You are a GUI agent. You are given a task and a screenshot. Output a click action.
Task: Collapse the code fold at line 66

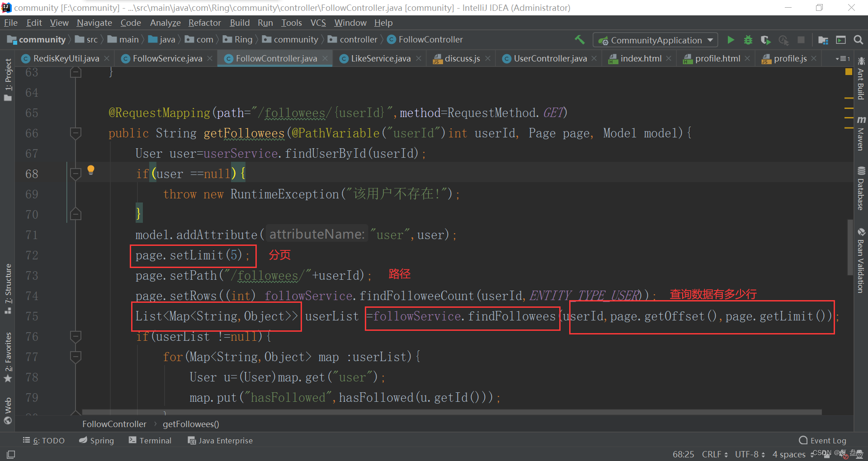(75, 133)
